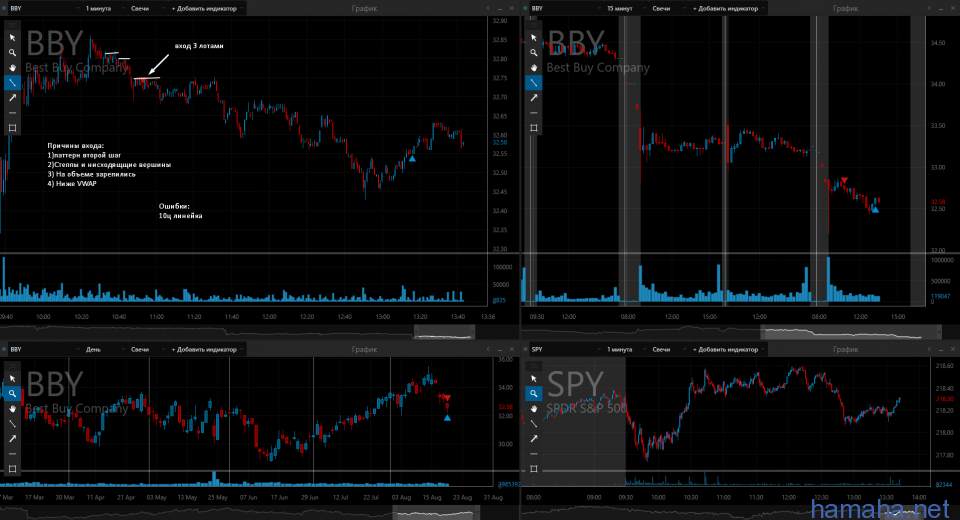Open the 'Свечи' chart type dropdown in 15-minute chart
960x520 pixels.
pyautogui.click(x=668, y=9)
